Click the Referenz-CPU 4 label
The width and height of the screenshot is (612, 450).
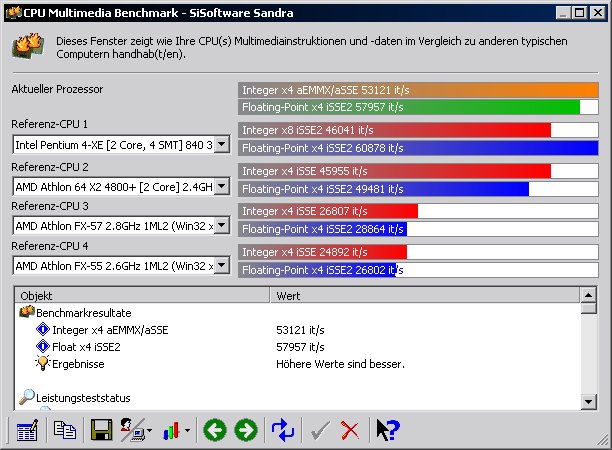point(50,246)
